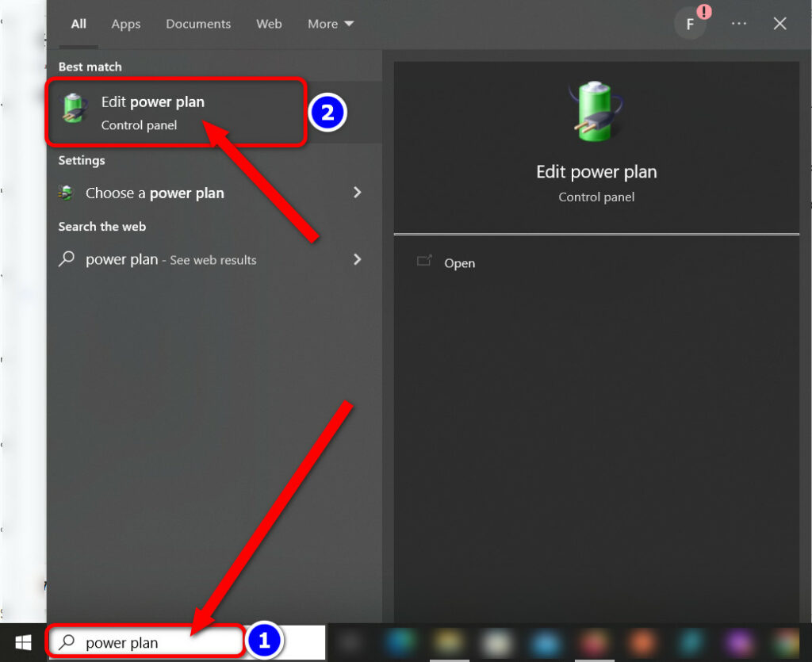Switch to the Documents tab
This screenshot has width=812, height=662.
point(197,24)
